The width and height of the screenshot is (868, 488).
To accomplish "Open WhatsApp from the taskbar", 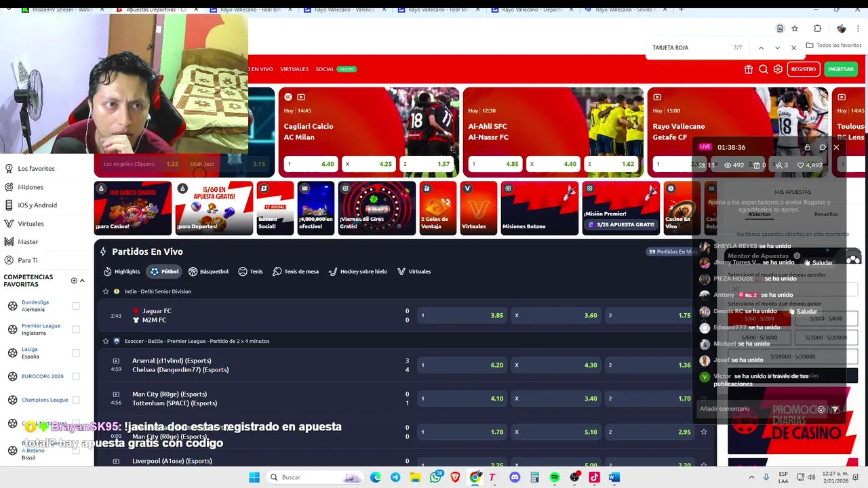I will click(435, 477).
